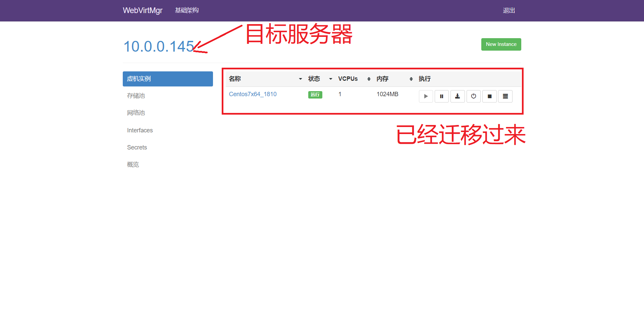
Task: Go to WebVirtMgr home brand link
Action: (143, 10)
